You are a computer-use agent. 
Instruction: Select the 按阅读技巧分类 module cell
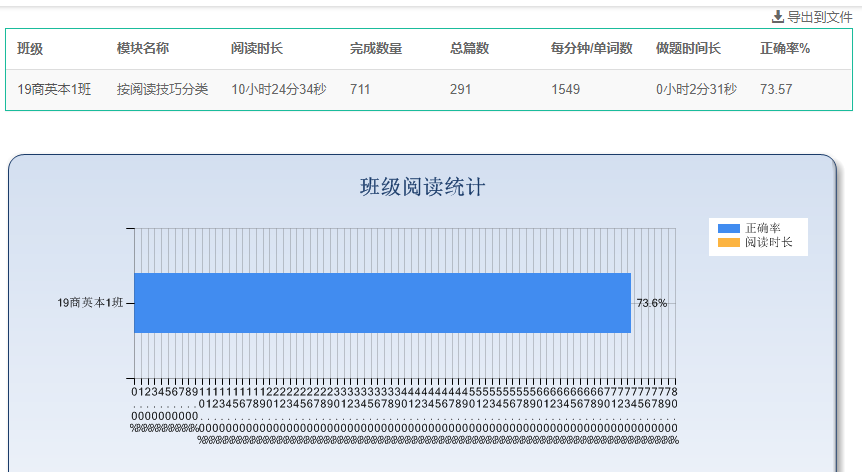tap(163, 89)
